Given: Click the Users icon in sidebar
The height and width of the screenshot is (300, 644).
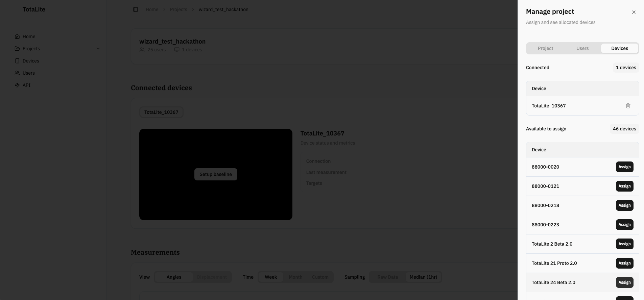Looking at the screenshot, I should pos(17,73).
